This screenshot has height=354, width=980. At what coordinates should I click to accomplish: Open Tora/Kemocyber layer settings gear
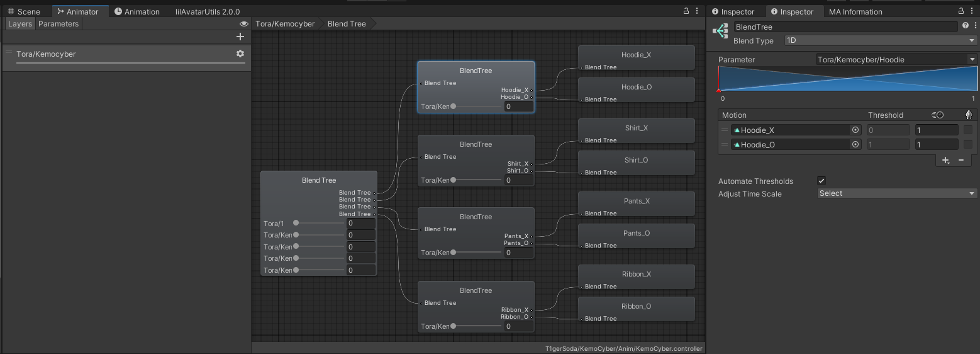click(x=240, y=54)
